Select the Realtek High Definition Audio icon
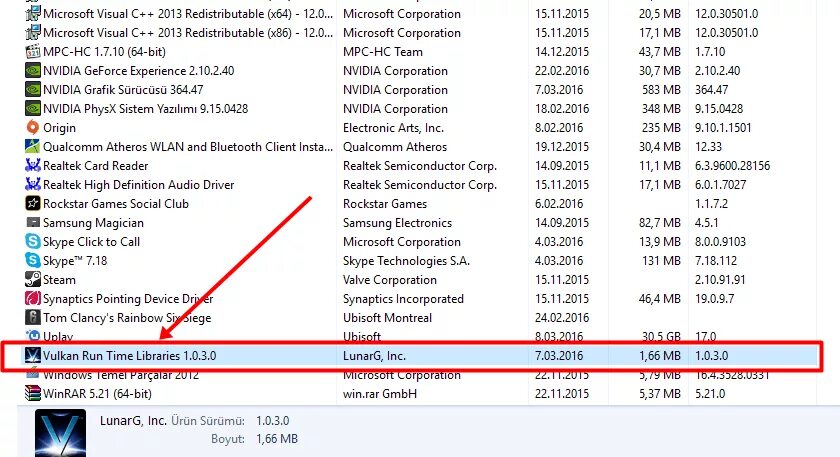840x457 pixels. coord(33,185)
